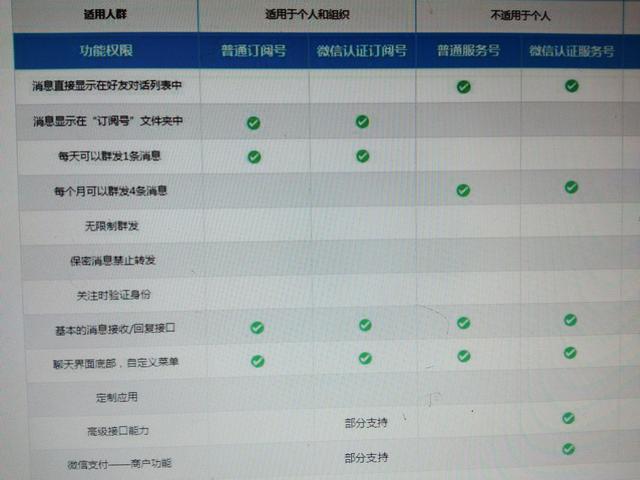Click the 微信认证服务号 checkmark in 微信支付——商户功能 row
640x480 pixels.
(568, 449)
